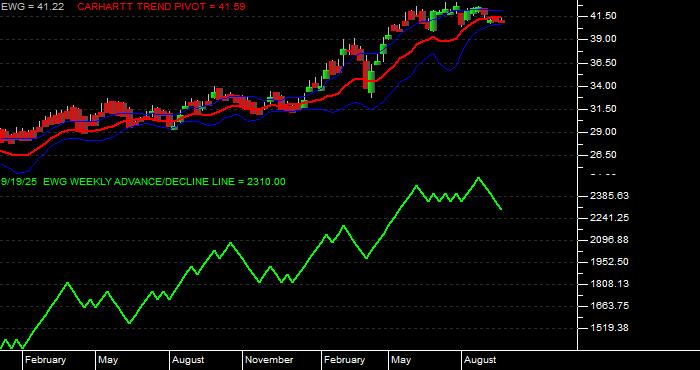Click the first February label on time axis
700x370 pixels.
[x=46, y=360]
